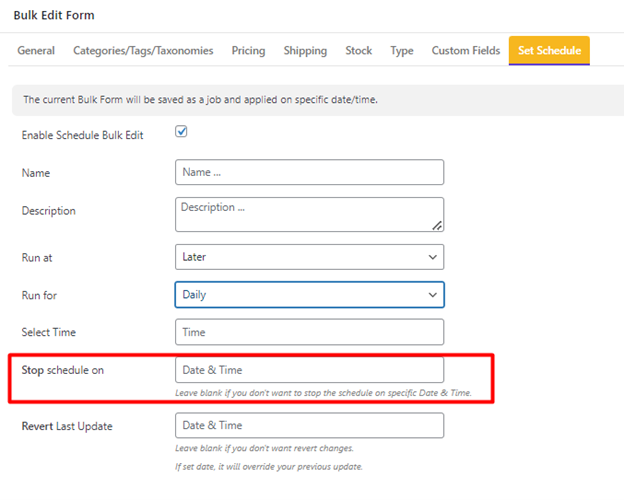Screen dimensions: 624x500
Task: Click the Select Time field
Action: click(309, 332)
